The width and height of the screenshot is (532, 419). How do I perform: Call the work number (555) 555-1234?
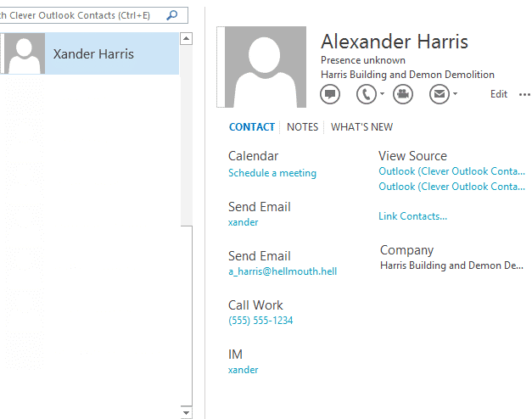click(260, 321)
